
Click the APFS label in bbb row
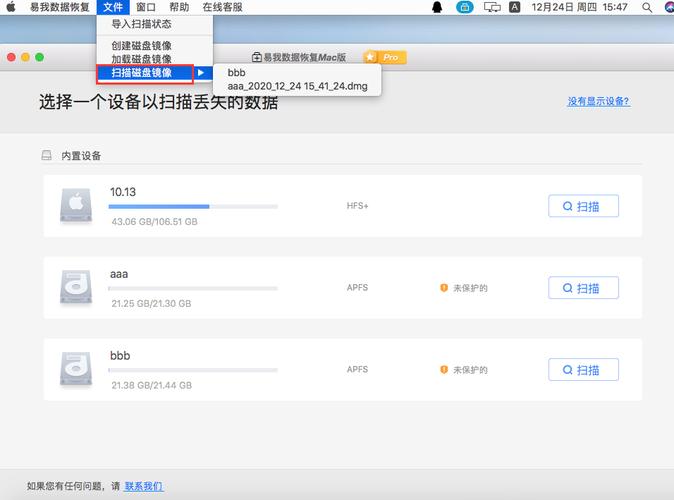click(x=357, y=369)
